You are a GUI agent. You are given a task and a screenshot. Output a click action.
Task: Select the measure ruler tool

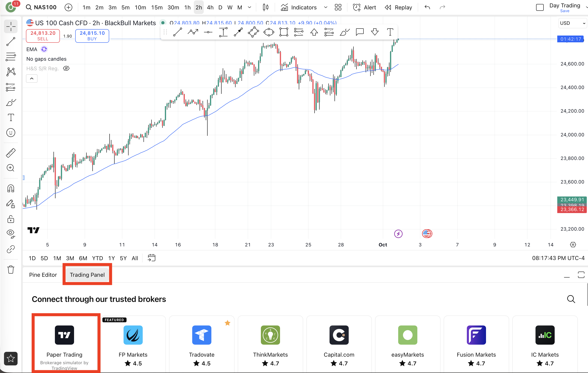[11, 153]
